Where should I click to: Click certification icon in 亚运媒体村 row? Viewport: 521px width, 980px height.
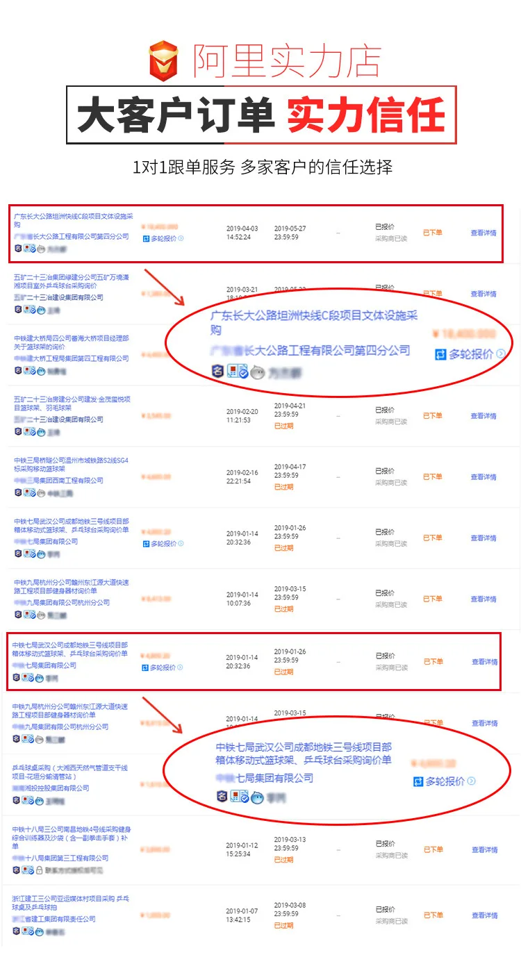pyautogui.click(x=28, y=931)
